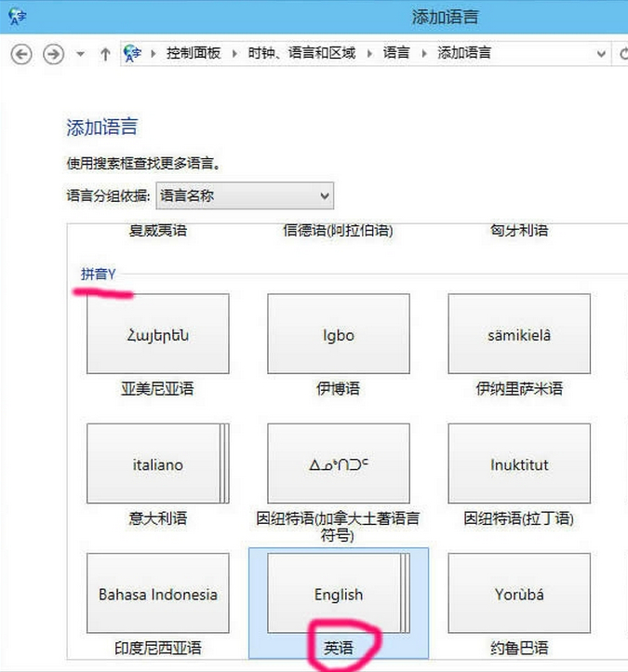The height and width of the screenshot is (672, 628).
Task: Open the recent locations dropdown arrow
Action: pyautogui.click(x=80, y=54)
